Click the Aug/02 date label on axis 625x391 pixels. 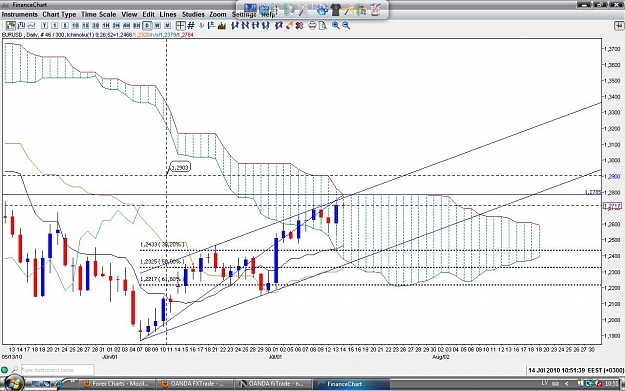click(441, 357)
